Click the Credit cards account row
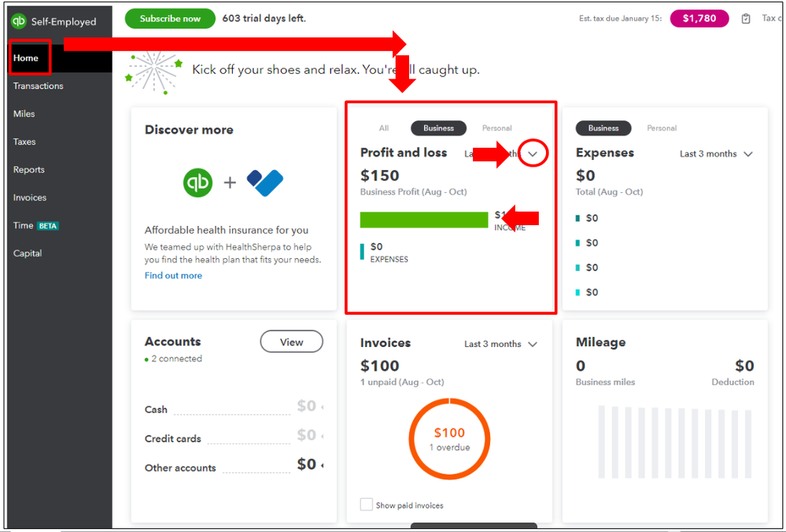 pos(234,436)
